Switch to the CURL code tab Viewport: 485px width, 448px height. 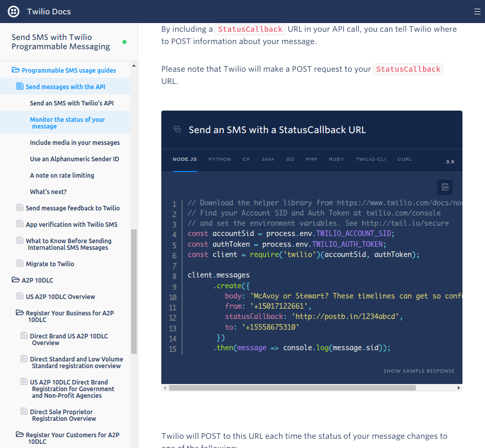pos(405,159)
